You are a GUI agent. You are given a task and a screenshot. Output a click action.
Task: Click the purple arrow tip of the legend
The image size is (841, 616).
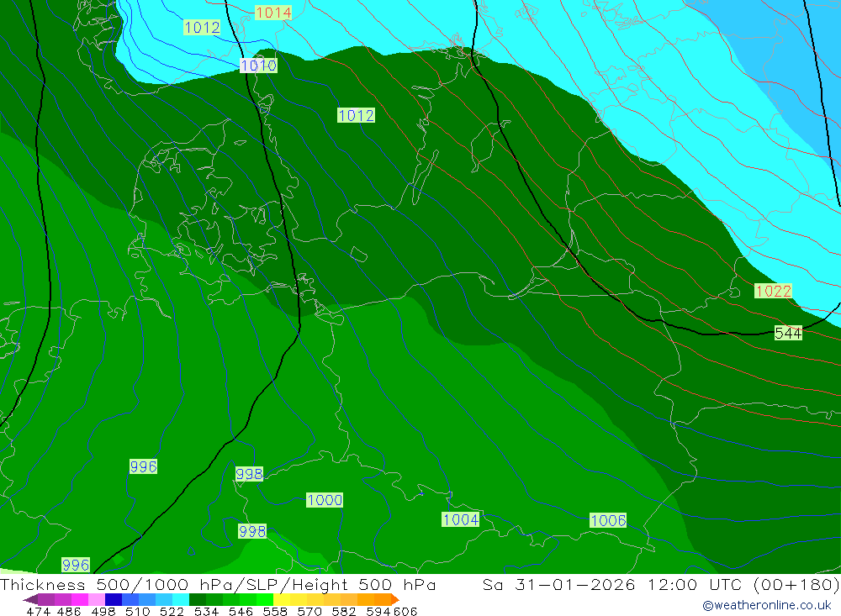pyautogui.click(x=30, y=599)
